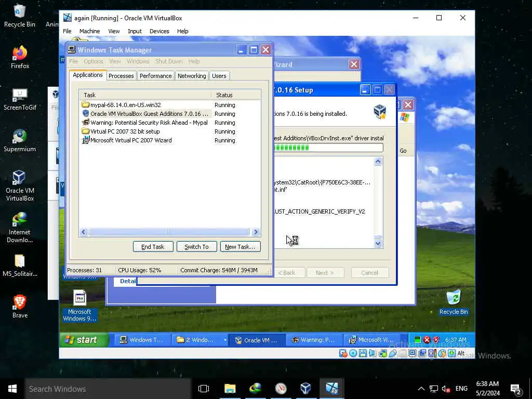This screenshot has width=532, height=399.
Task: Click the XP virtual machine icon on host taskbar
Action: pyautogui.click(x=331, y=389)
